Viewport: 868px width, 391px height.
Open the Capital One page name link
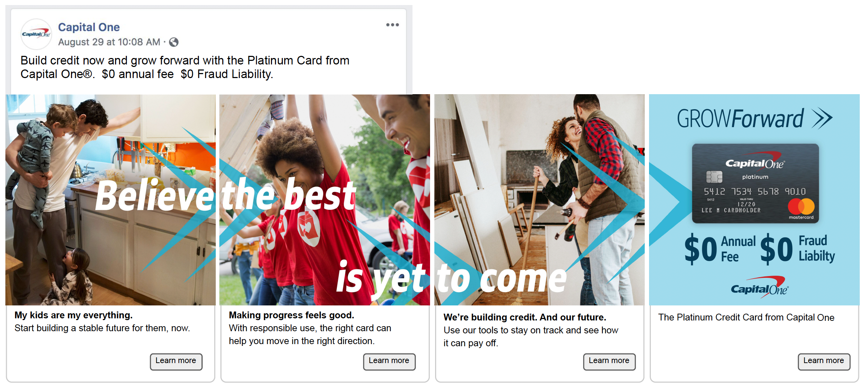pyautogui.click(x=89, y=27)
